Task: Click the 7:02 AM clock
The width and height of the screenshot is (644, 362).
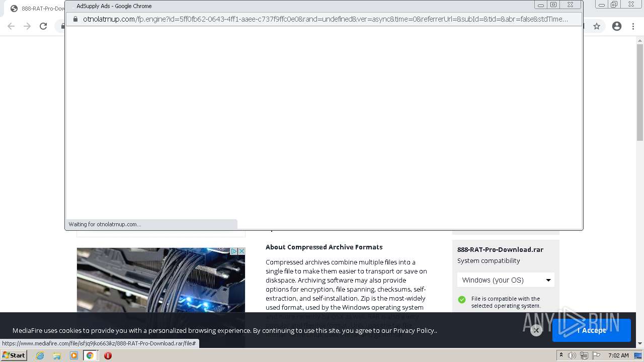Action: (618, 355)
